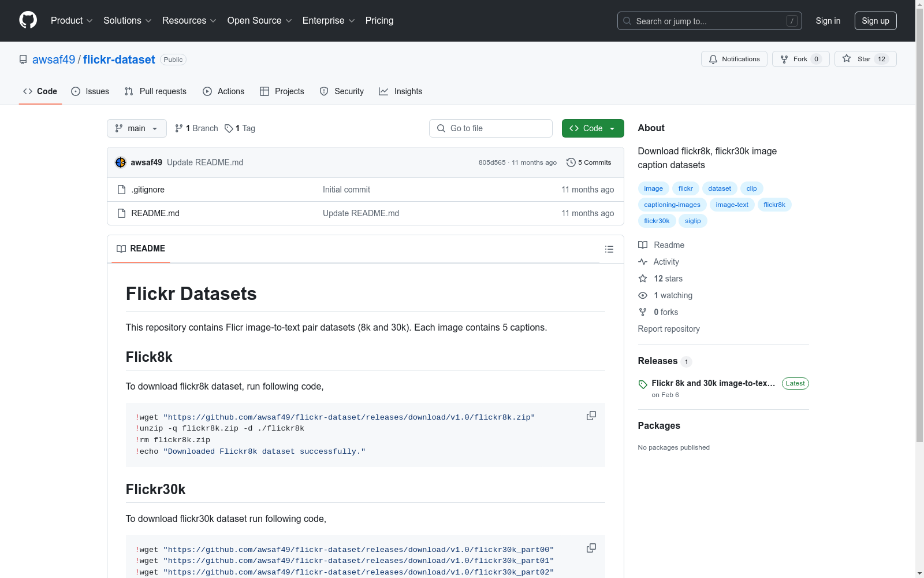Open commit hash 805d565
This screenshot has width=924, height=578.
(x=492, y=162)
